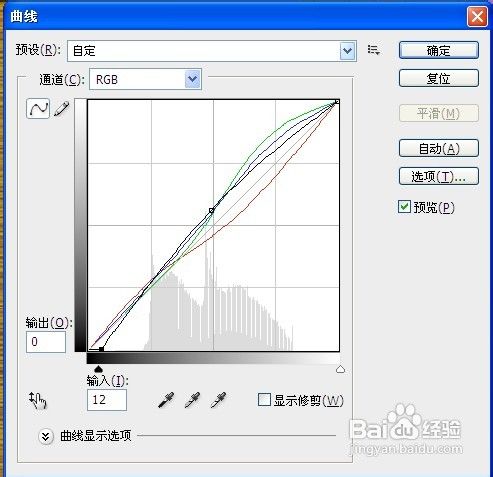This screenshot has height=477, width=493.
Task: Select the top-right curve endpoint
Action: tap(337, 102)
